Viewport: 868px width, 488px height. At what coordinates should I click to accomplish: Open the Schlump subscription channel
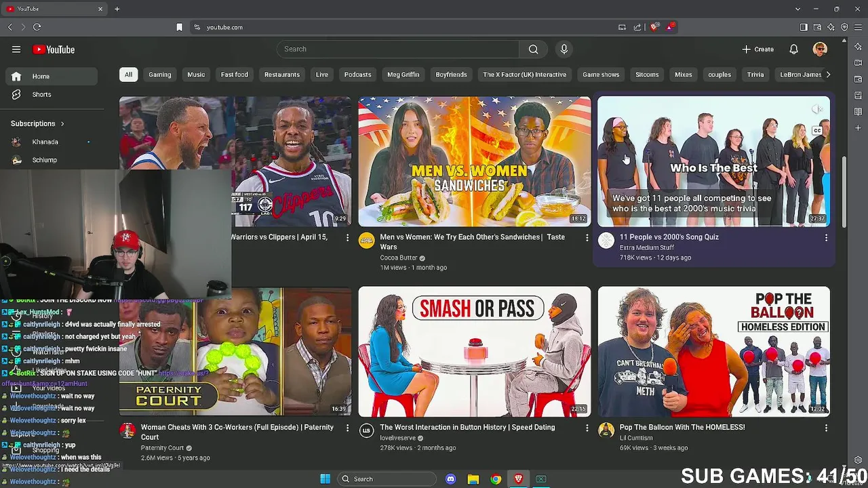[x=44, y=161]
